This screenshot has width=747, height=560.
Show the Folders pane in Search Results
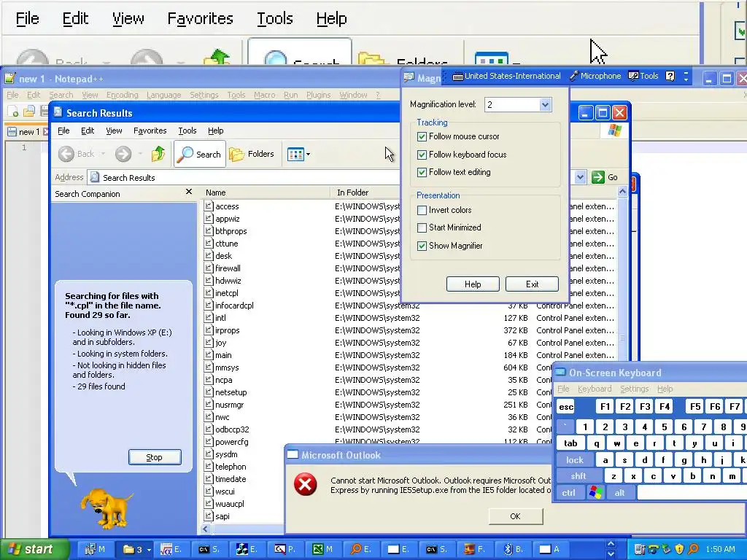(x=252, y=154)
